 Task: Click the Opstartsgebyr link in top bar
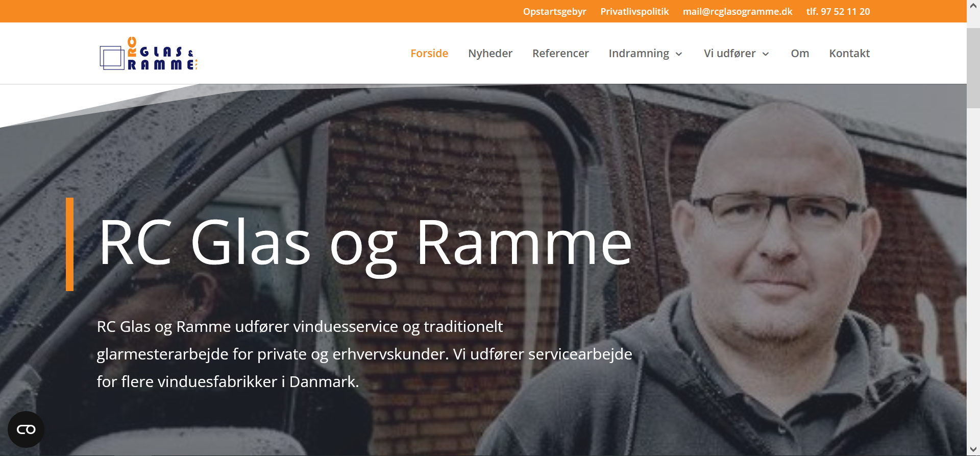(x=554, y=12)
